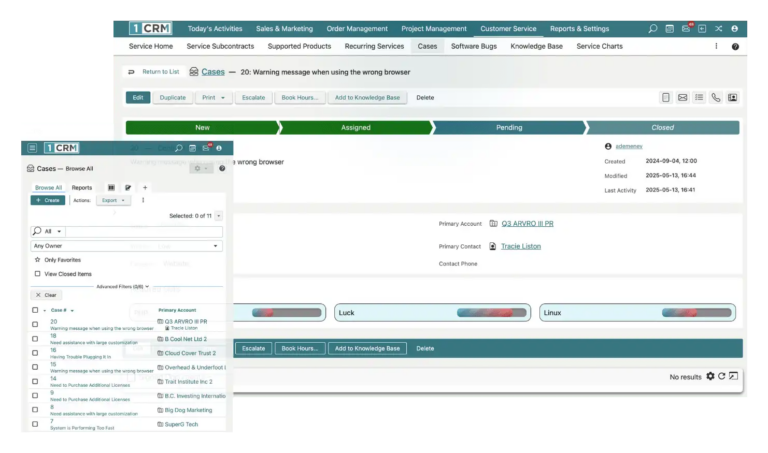Click the Linux skill rating bar
Screen dimensions: 768x453
click(x=696, y=312)
